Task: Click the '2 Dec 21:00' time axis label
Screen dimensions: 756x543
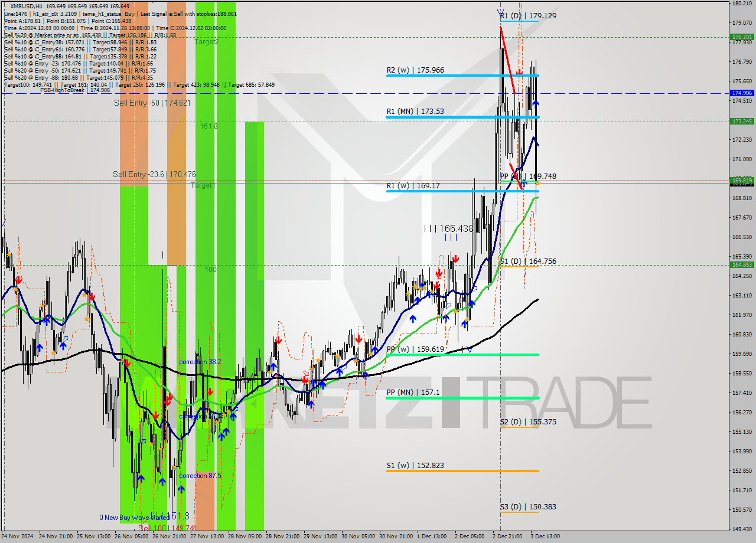Action: click(507, 537)
